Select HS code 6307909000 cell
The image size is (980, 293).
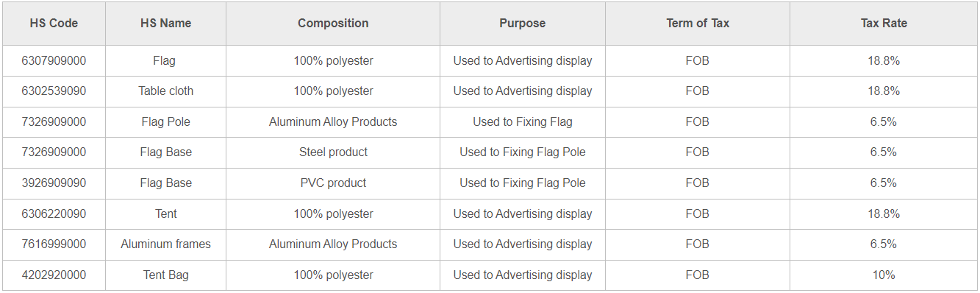[x=54, y=61]
